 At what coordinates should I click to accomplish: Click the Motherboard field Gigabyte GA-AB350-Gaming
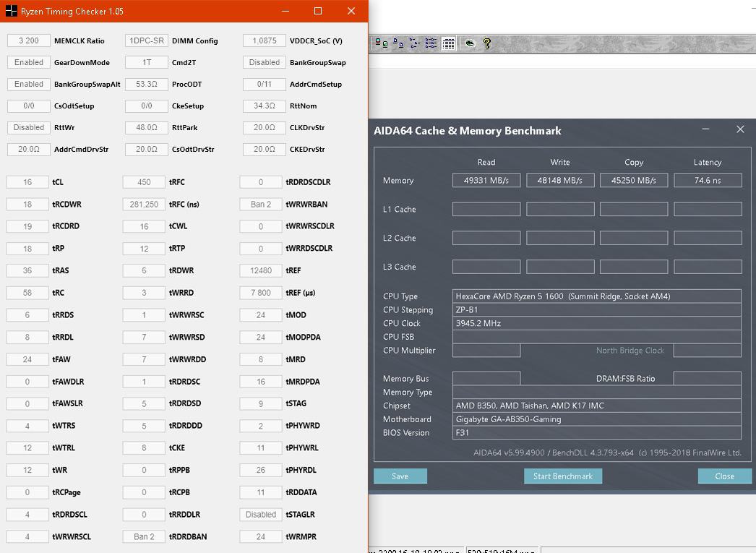[596, 419]
